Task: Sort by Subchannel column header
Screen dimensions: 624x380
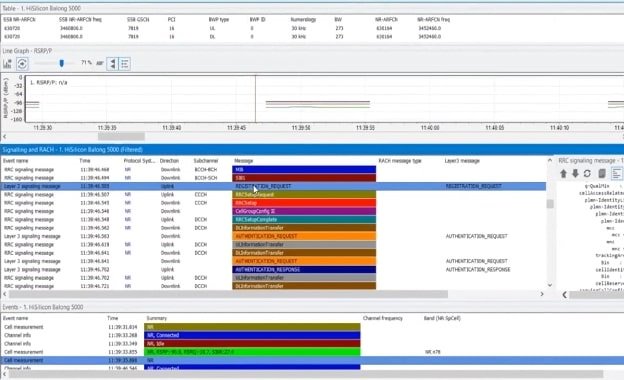Action: coord(206,161)
